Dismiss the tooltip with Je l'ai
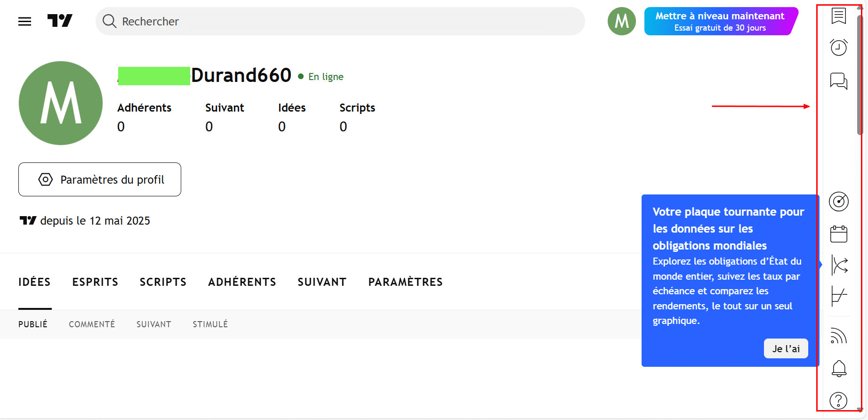This screenshot has width=868, height=420. tap(786, 348)
